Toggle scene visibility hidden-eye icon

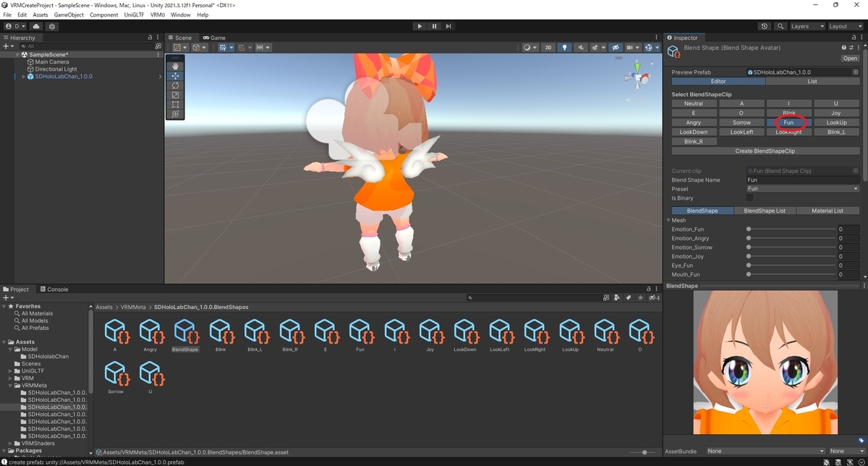[x=616, y=48]
